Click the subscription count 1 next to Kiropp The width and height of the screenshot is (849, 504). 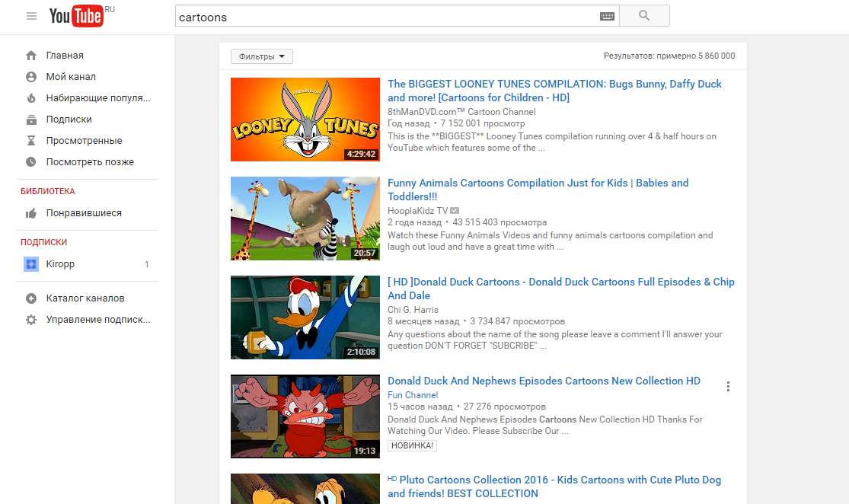pos(147,264)
